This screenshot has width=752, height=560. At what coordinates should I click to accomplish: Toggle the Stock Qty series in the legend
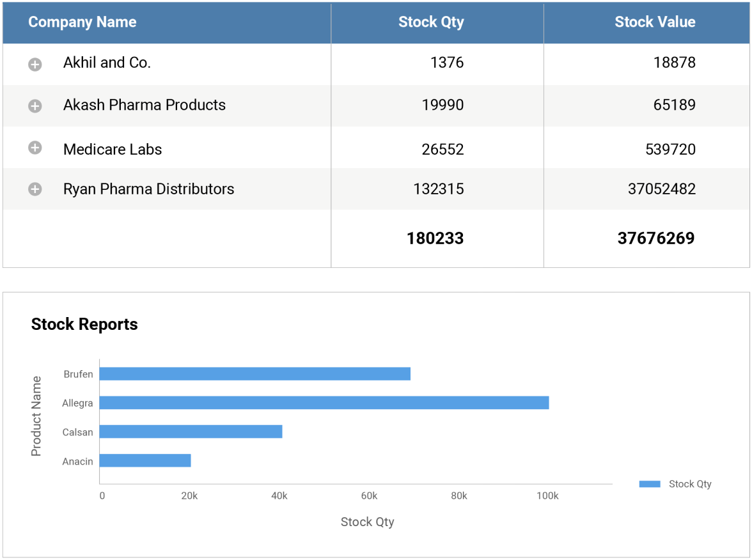[648, 484]
